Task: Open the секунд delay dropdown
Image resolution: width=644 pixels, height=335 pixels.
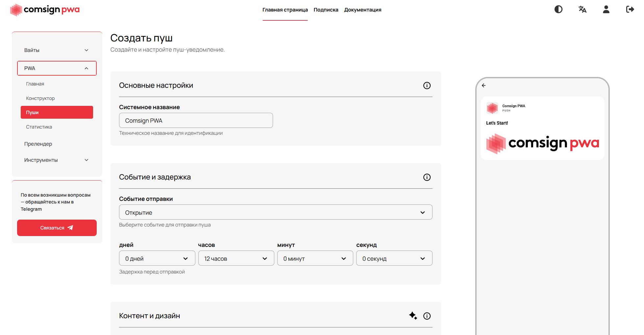Action: (394, 258)
